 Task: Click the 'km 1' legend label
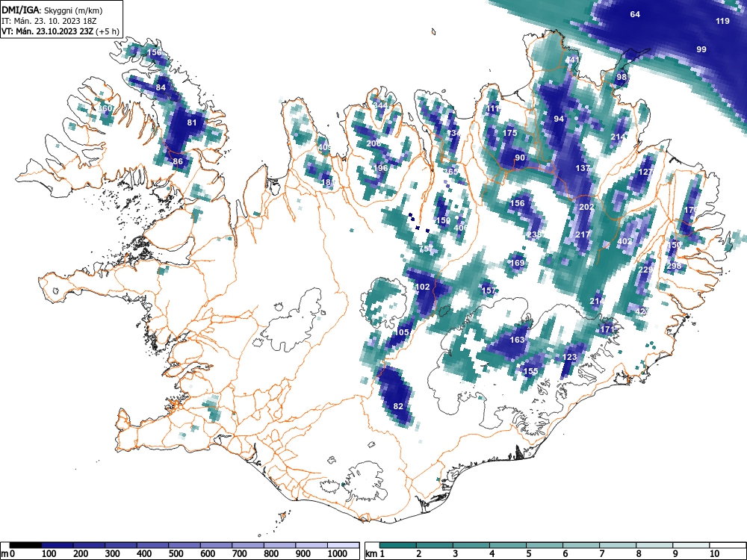point(375,554)
